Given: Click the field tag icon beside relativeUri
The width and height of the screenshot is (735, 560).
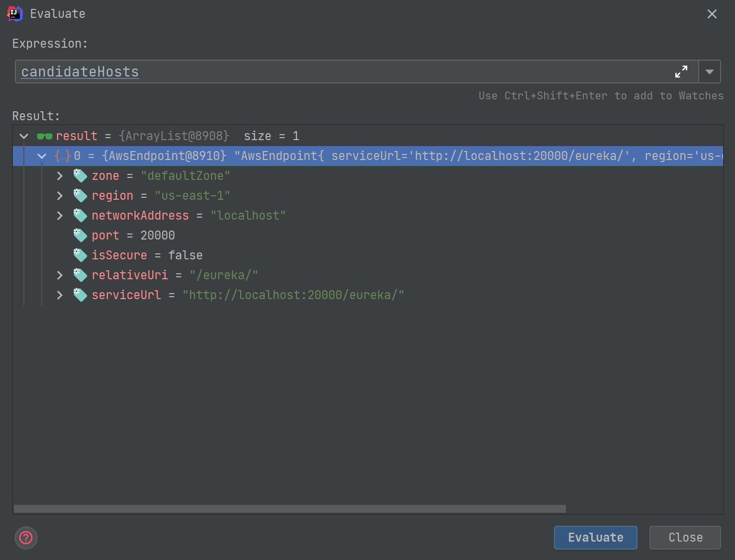Looking at the screenshot, I should 80,275.
